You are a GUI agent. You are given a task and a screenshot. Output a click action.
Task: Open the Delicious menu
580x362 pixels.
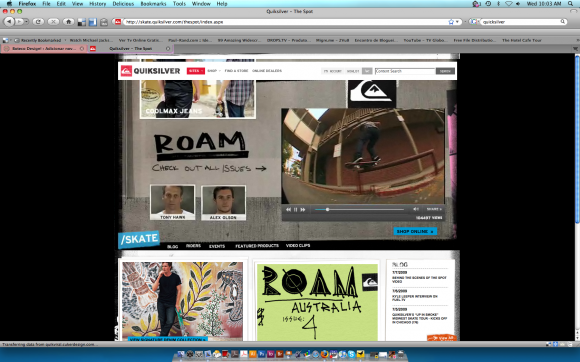[123, 4]
